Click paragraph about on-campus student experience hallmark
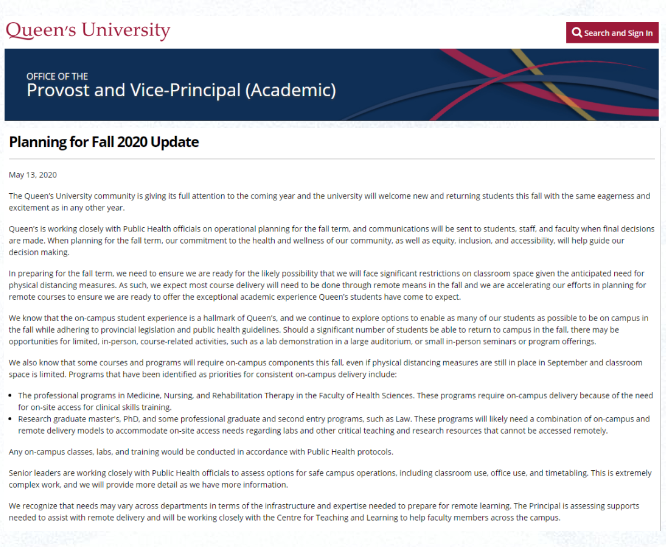666x547 pixels. tap(329, 330)
